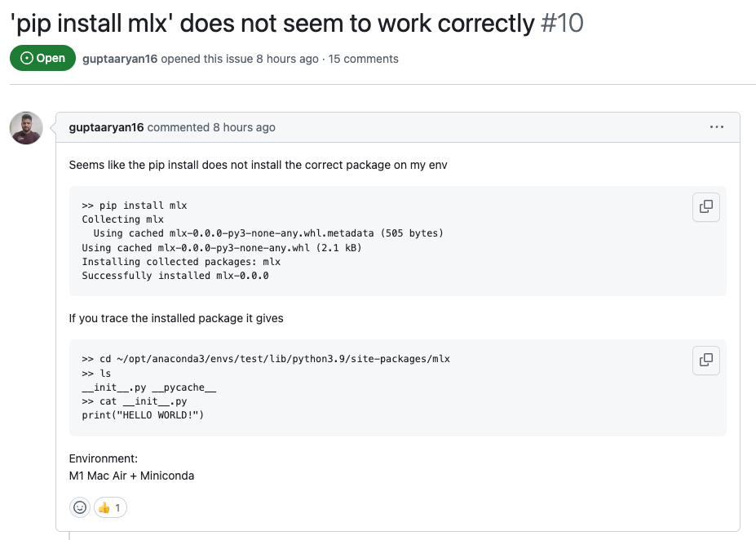The width and height of the screenshot is (756, 540).
Task: Click the 'Successfully installed mlx-0.0.0' line
Action: (175, 276)
